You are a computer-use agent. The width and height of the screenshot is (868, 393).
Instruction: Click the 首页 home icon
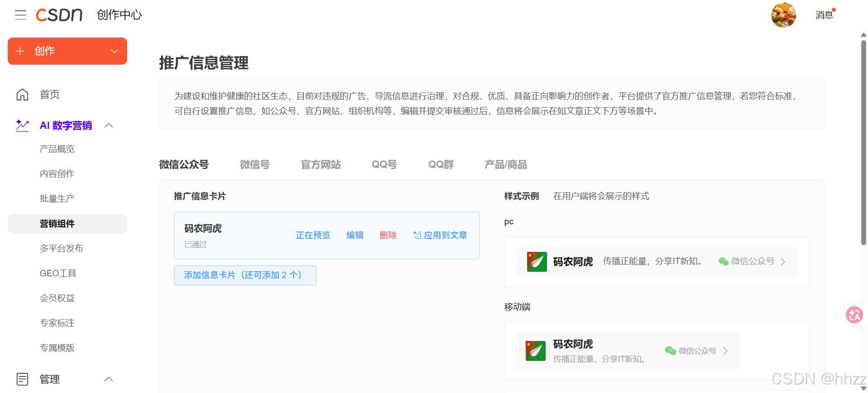click(x=22, y=95)
